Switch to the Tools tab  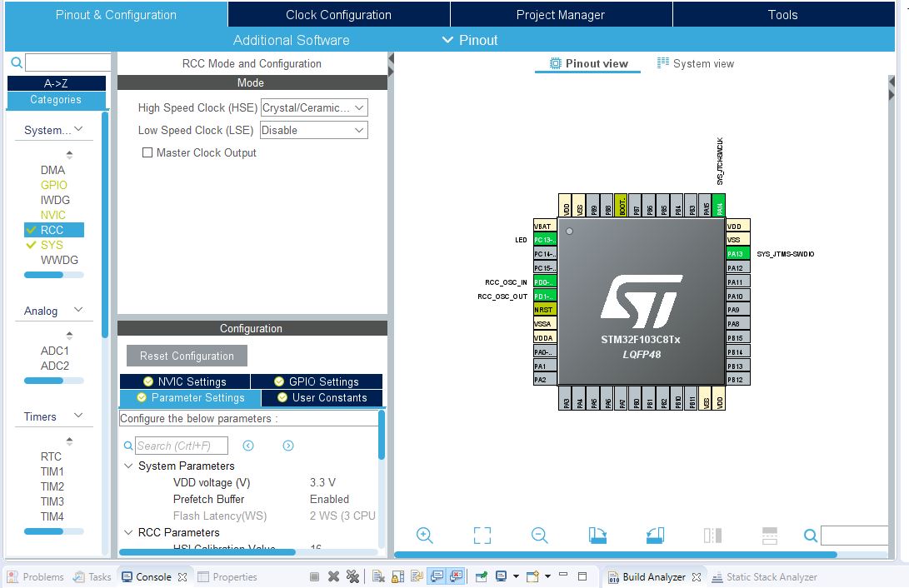click(782, 14)
